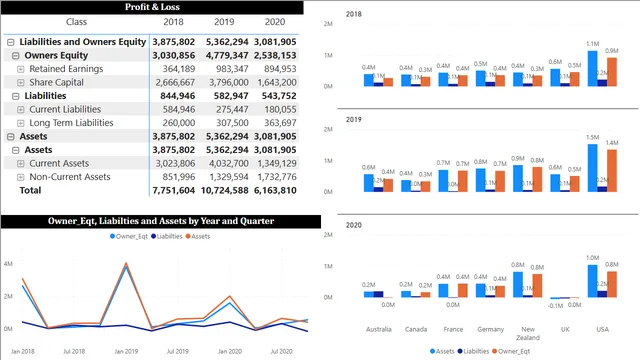Click the USA axis label

pos(602,329)
